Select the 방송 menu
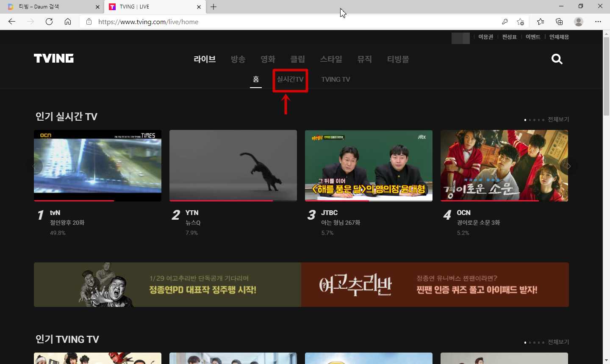 pyautogui.click(x=238, y=59)
